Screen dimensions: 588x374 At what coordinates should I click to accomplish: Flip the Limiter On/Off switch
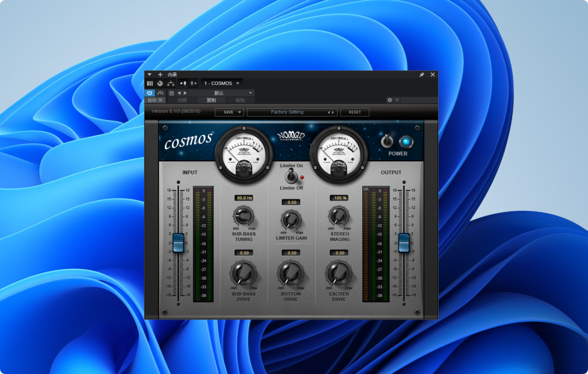tap(291, 176)
